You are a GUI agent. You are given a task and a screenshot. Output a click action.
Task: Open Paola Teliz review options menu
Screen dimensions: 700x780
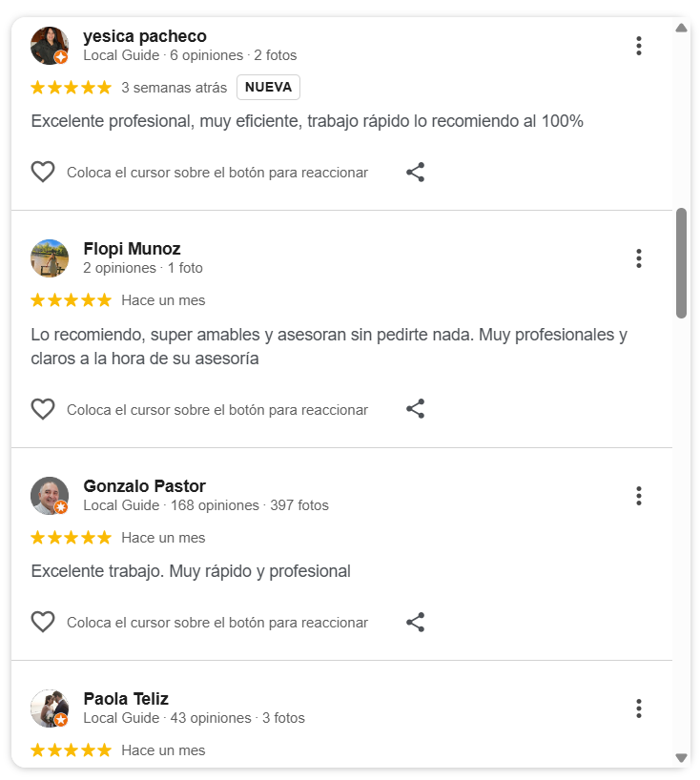[638, 708]
